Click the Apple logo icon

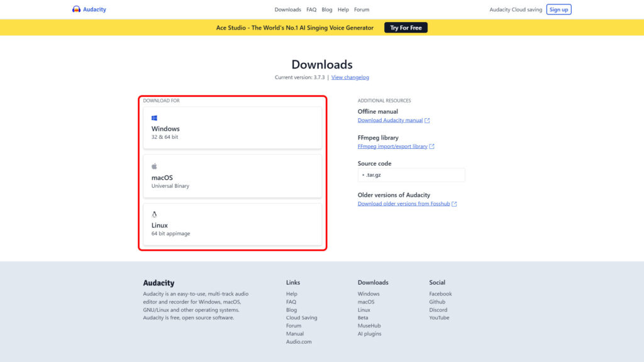pos(155,166)
